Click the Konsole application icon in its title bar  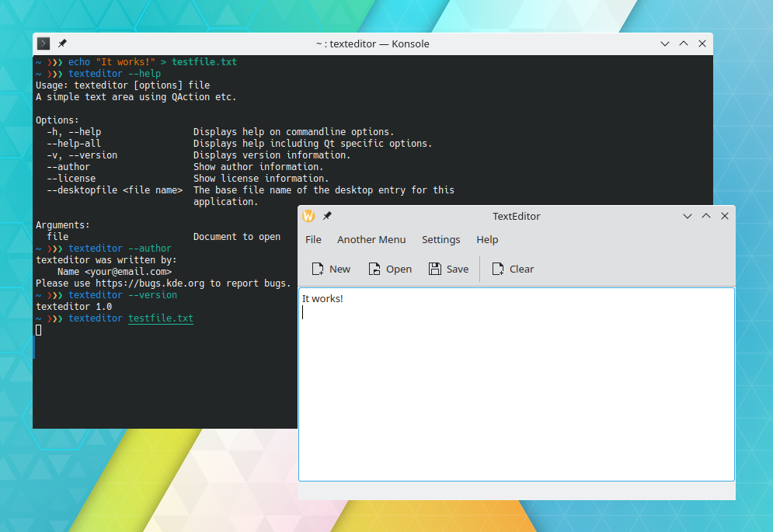point(43,43)
